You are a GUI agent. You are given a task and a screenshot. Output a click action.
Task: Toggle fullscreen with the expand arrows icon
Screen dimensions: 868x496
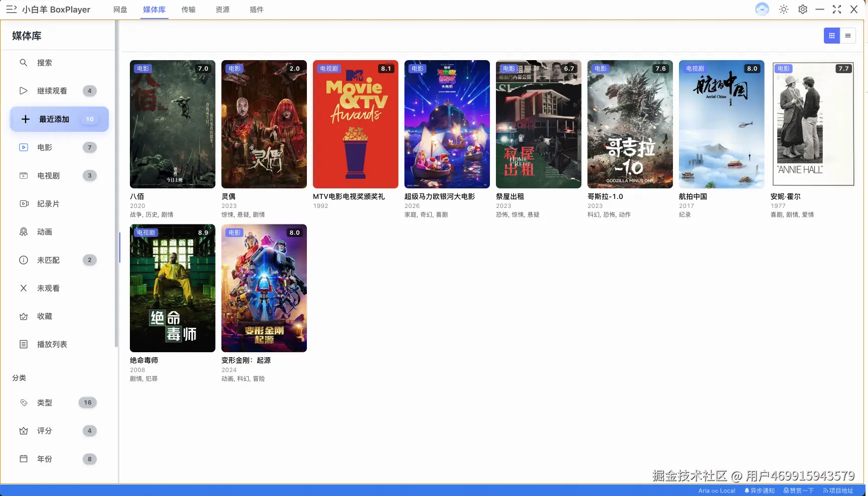pyautogui.click(x=837, y=10)
